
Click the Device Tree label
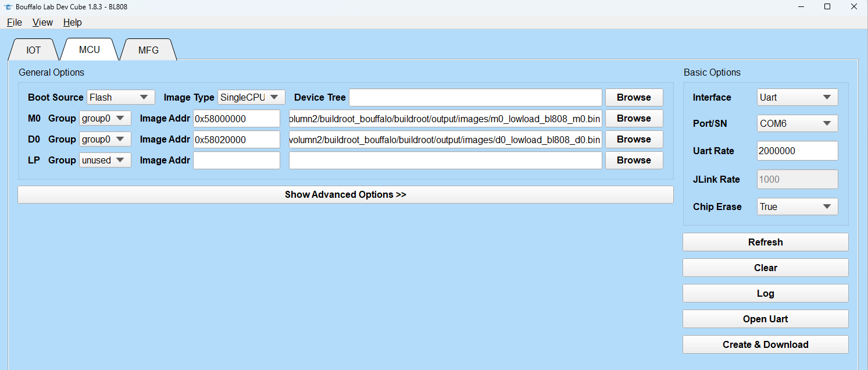coord(320,97)
